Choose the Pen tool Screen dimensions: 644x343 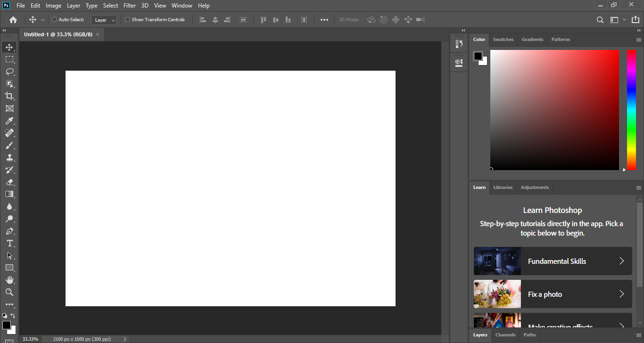click(x=9, y=231)
